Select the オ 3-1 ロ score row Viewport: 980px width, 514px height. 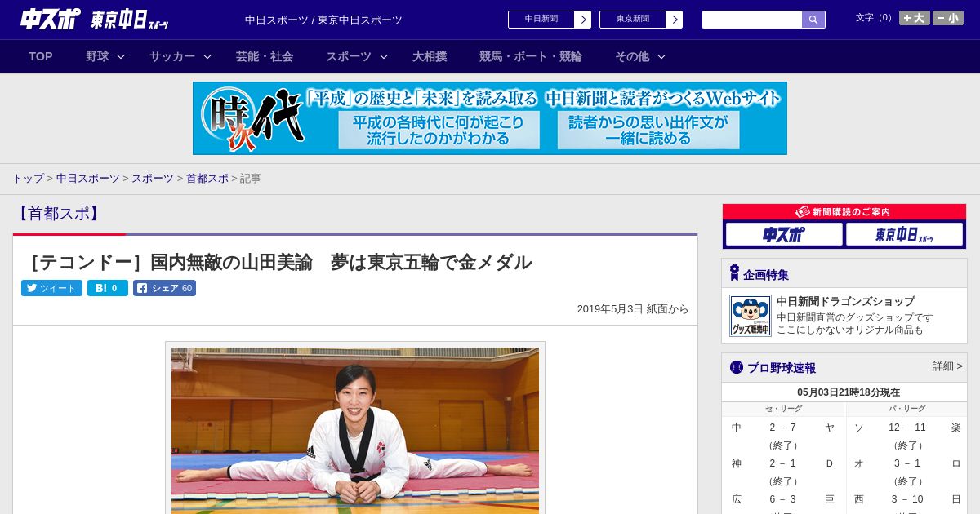(x=906, y=463)
